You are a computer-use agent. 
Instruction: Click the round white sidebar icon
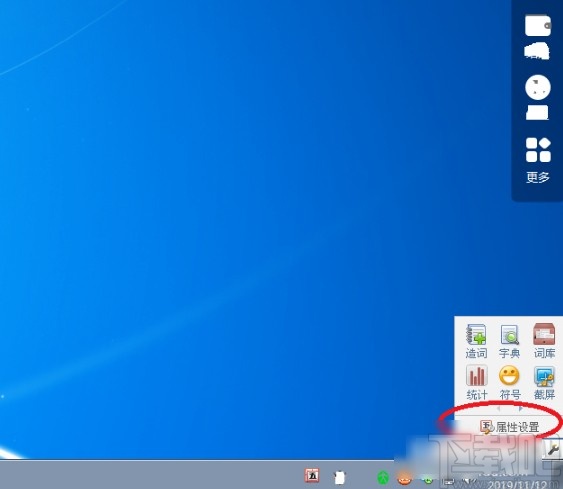point(538,87)
